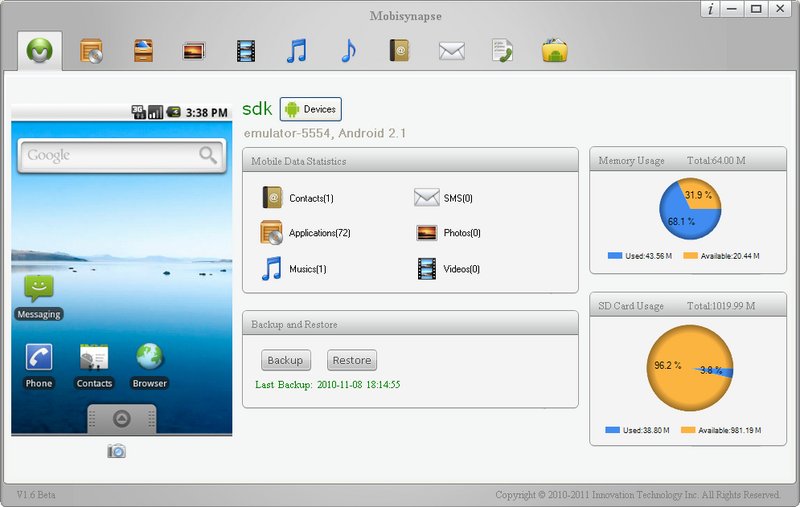Switch to the film strip Videos tab
Image resolution: width=800 pixels, height=507 pixels.
[x=245, y=50]
